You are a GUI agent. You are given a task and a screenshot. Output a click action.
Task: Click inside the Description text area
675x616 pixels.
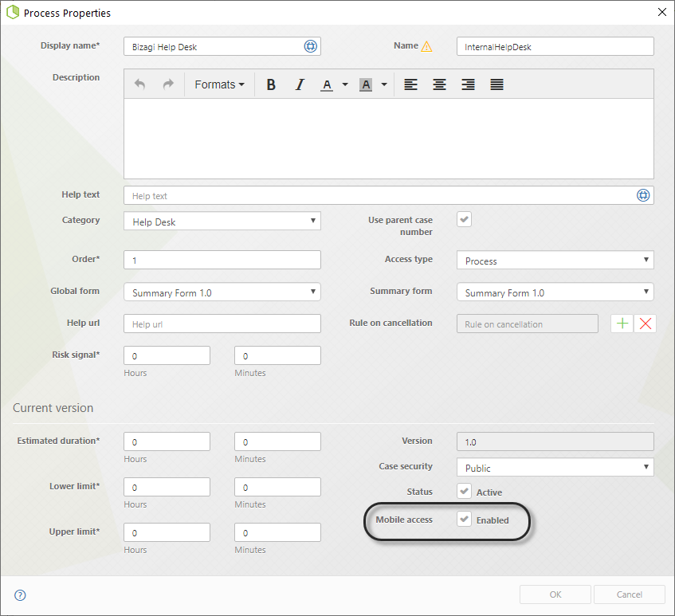tap(389, 139)
